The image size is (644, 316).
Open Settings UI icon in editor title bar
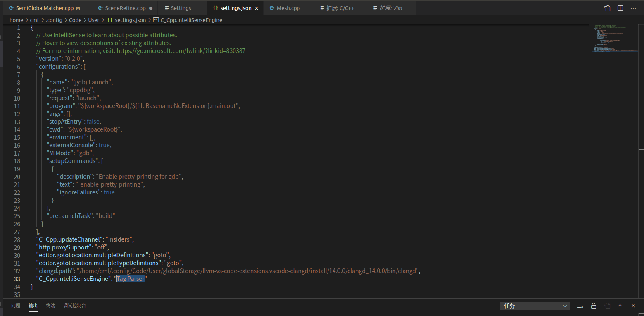607,8
